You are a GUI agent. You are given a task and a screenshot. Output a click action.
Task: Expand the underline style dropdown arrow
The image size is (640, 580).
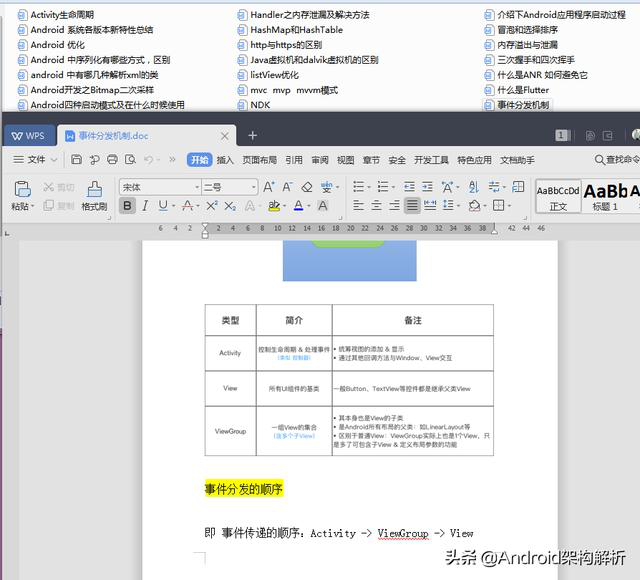click(x=173, y=206)
